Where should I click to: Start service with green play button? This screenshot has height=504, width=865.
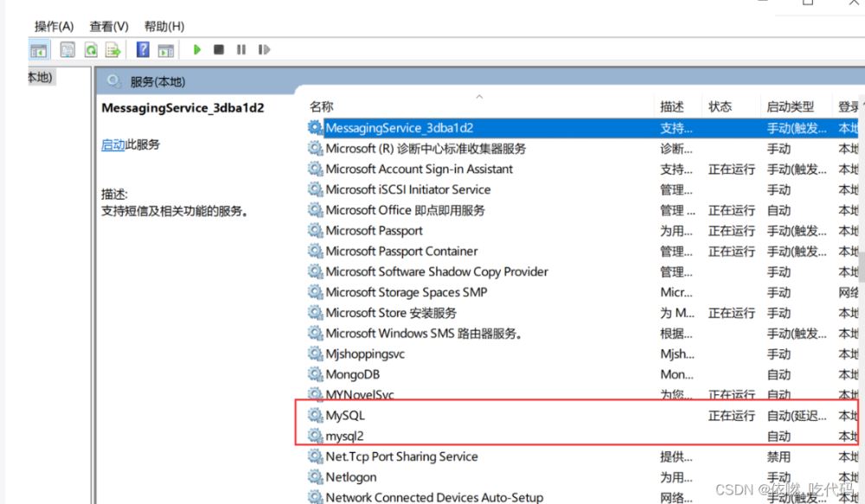[x=197, y=49]
